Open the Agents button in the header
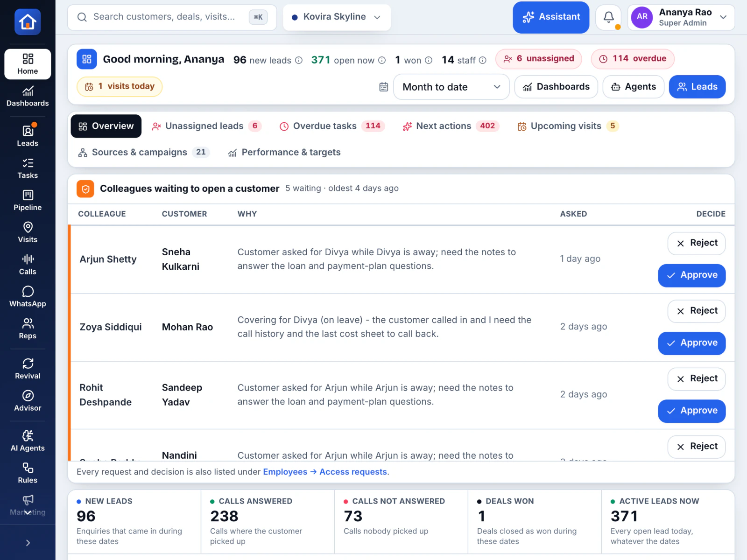Screen dimensions: 747x560 tap(633, 87)
